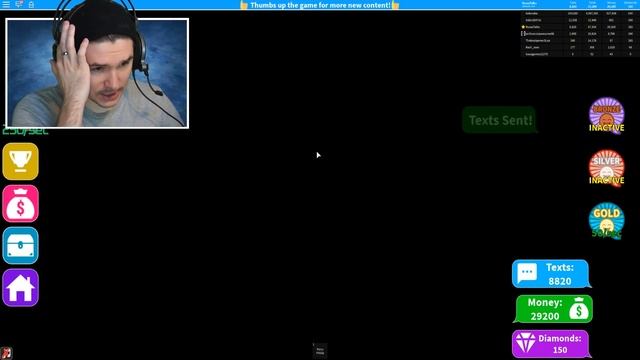Activate the Silver boost badge
The height and width of the screenshot is (360, 640).
[607, 168]
